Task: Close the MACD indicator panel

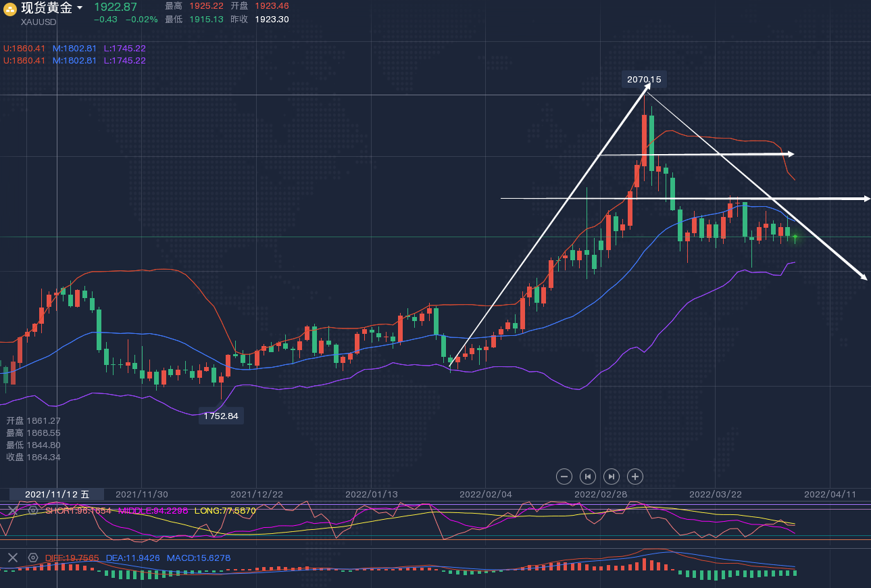Action: [x=13, y=558]
